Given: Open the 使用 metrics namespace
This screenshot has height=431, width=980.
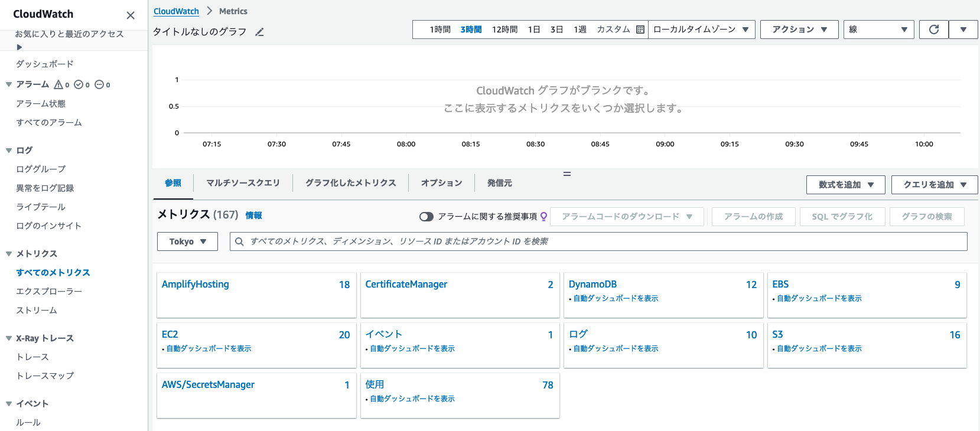Looking at the screenshot, I should (x=375, y=385).
